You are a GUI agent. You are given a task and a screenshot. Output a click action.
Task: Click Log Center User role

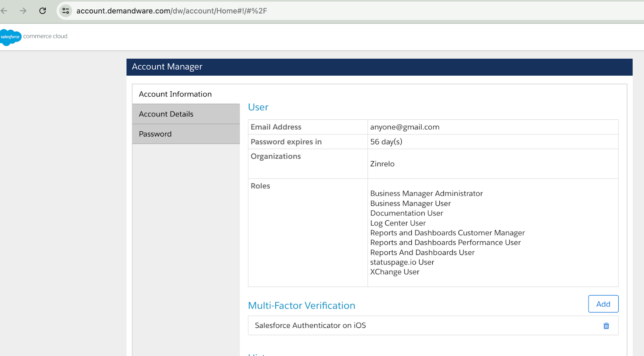(398, 223)
